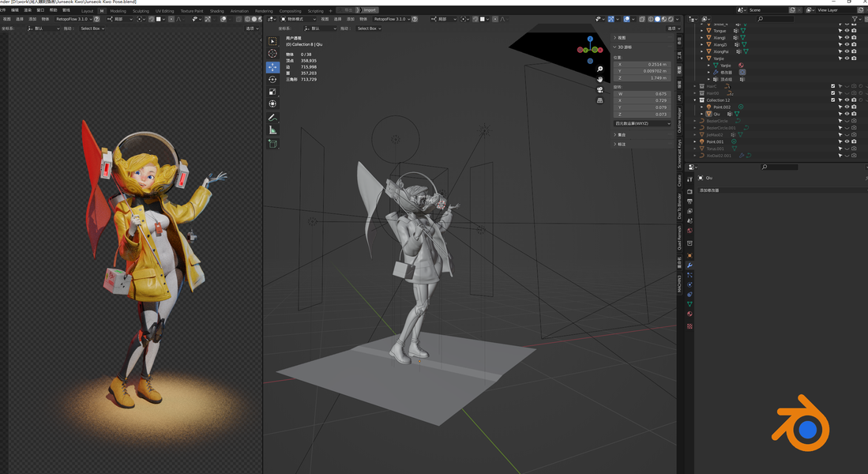Switch to the Animation workspace tab

click(x=239, y=10)
